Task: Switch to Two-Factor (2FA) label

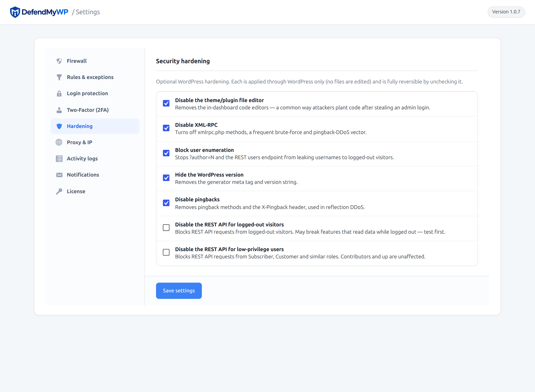Action: 88,110
